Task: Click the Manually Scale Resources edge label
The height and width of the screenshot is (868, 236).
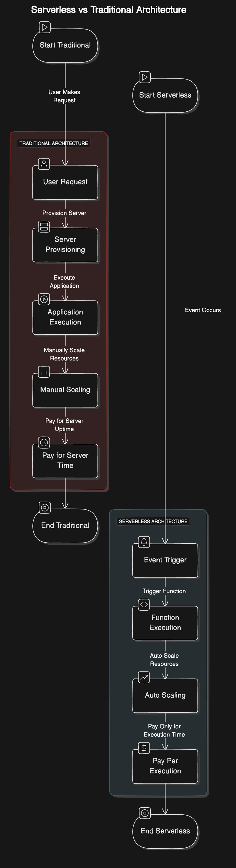Action: (x=64, y=354)
